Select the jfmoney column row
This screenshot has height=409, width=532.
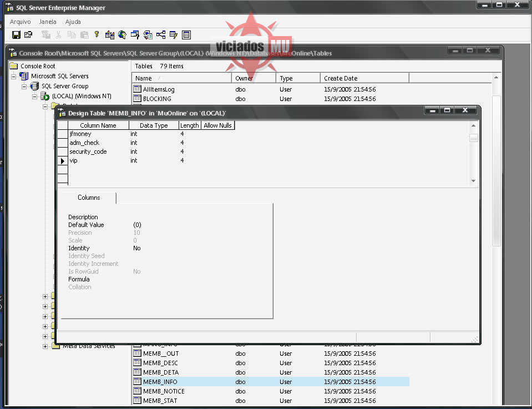146,134
